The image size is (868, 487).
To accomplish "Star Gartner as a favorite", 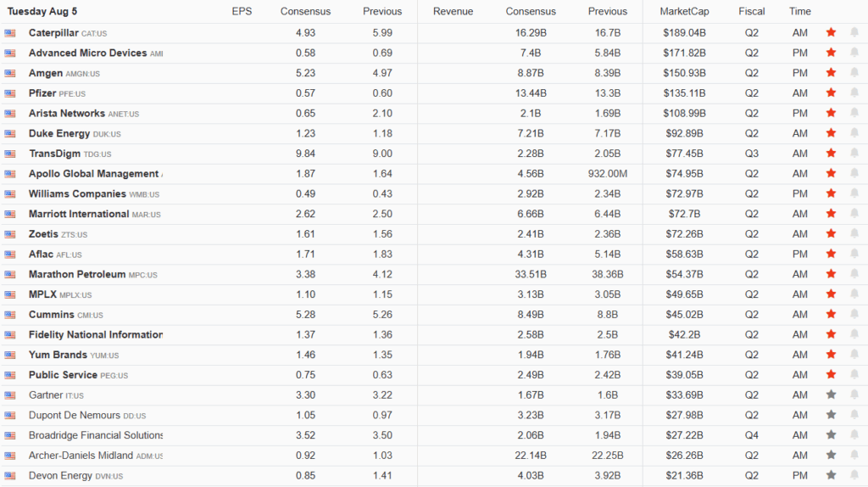I will [x=831, y=395].
